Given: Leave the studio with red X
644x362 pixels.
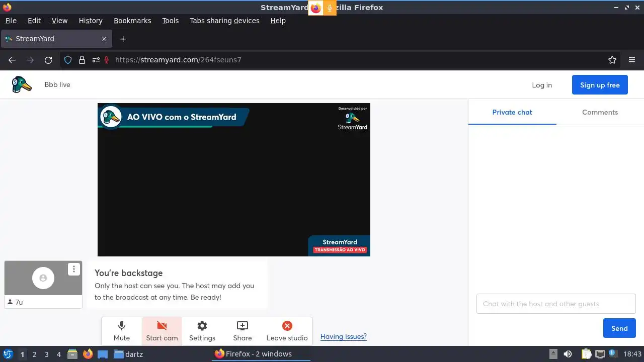Looking at the screenshot, I should pyautogui.click(x=287, y=331).
